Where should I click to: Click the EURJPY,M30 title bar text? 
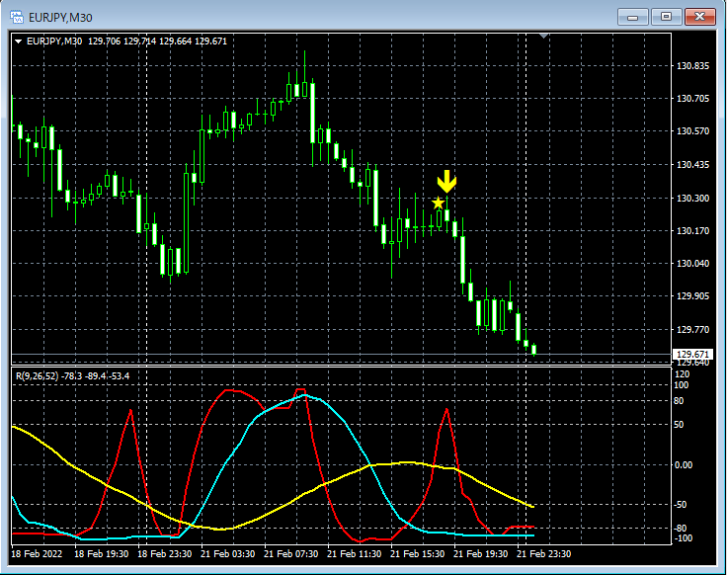coord(60,18)
